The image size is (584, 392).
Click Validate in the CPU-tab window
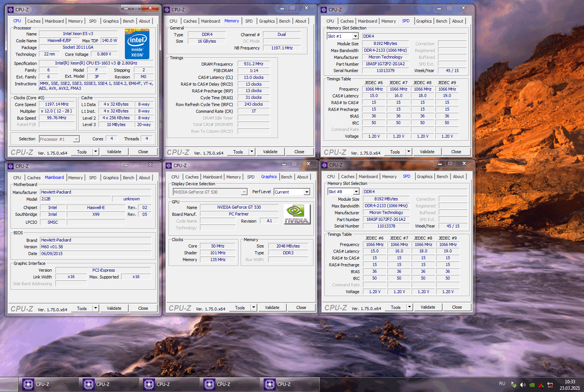pos(114,152)
